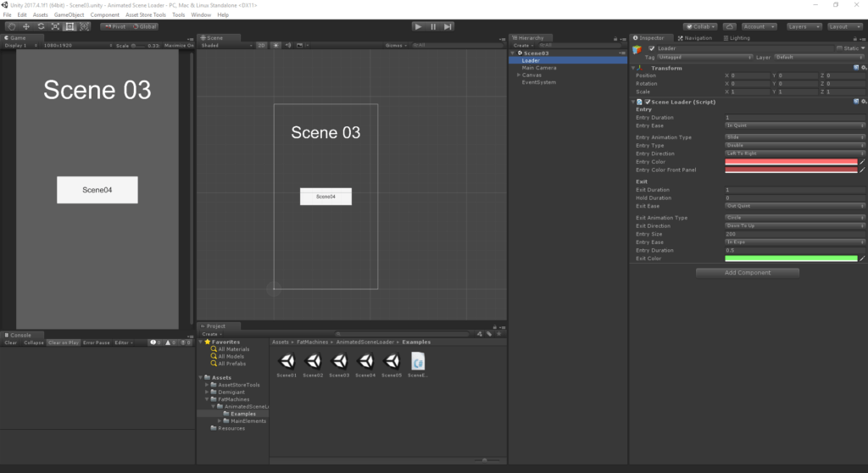Select the Hand tool in toolbar

pos(12,26)
